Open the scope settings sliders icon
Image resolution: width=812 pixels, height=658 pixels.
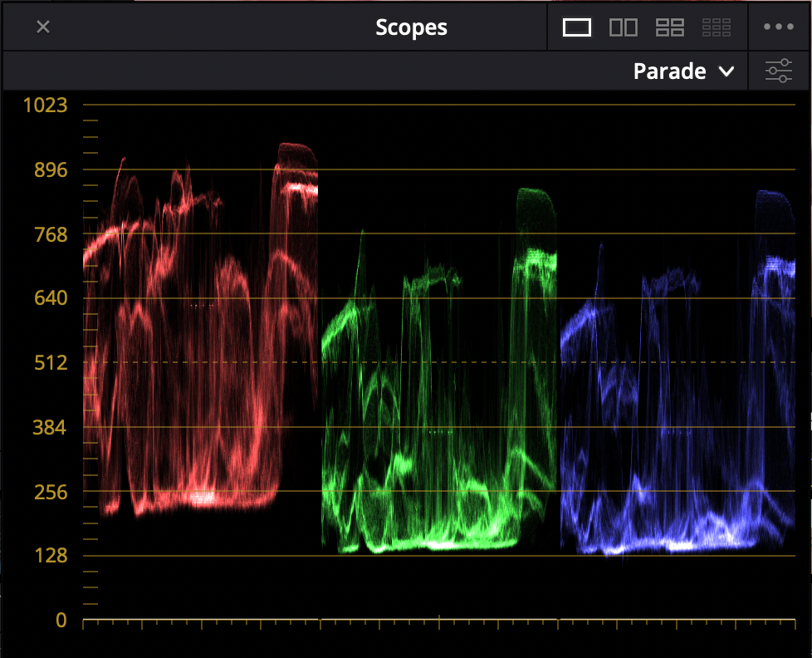[x=779, y=71]
